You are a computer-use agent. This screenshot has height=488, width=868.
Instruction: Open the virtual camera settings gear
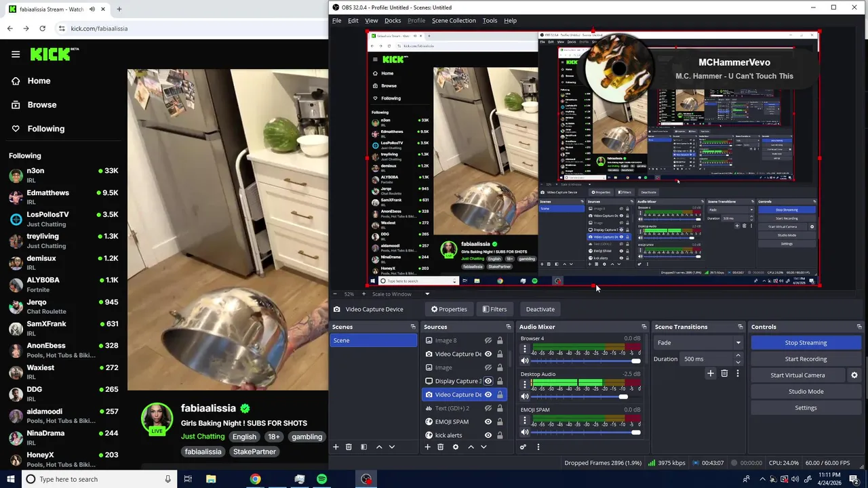854,375
